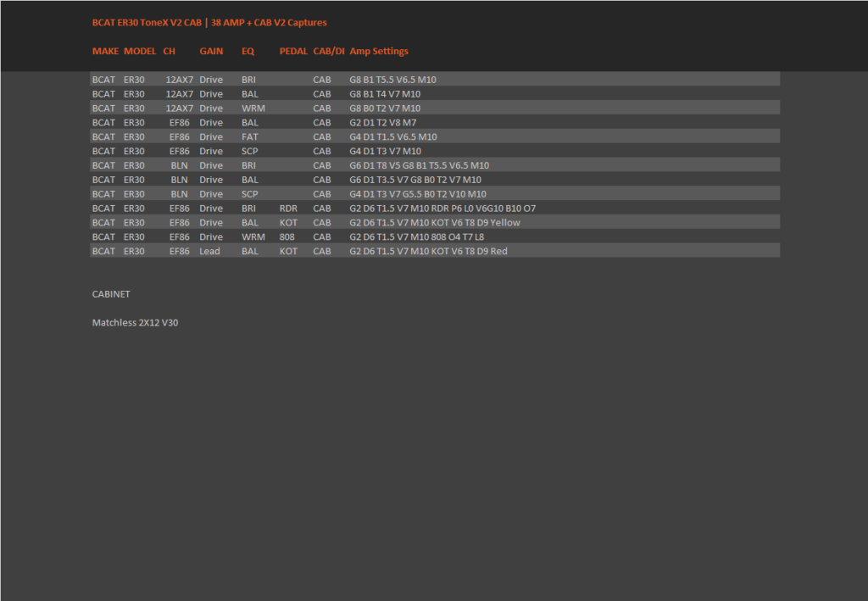The height and width of the screenshot is (601, 868).
Task: Select 'BRI' EQ cell in RDR pedal row
Action: tap(248, 209)
